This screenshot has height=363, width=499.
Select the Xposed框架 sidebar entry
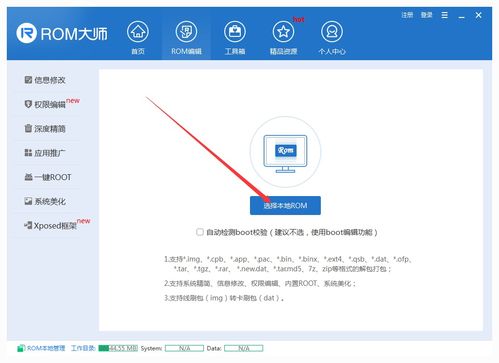coord(50,226)
